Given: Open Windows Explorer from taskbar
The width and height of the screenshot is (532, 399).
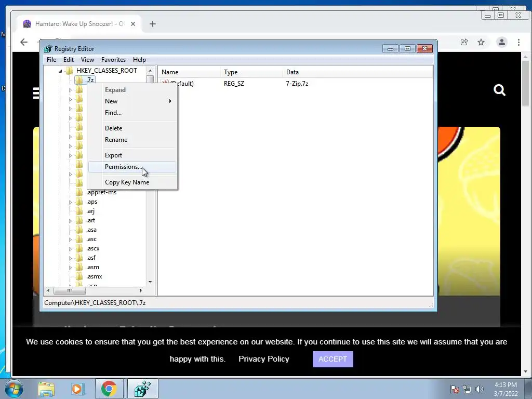Looking at the screenshot, I should click(46, 389).
